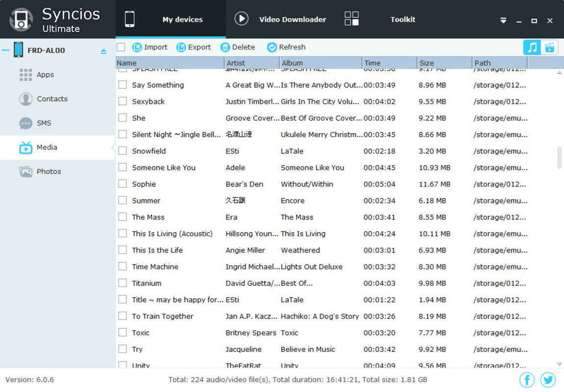Toggle the select-all checkbox in toolbar

click(x=121, y=47)
